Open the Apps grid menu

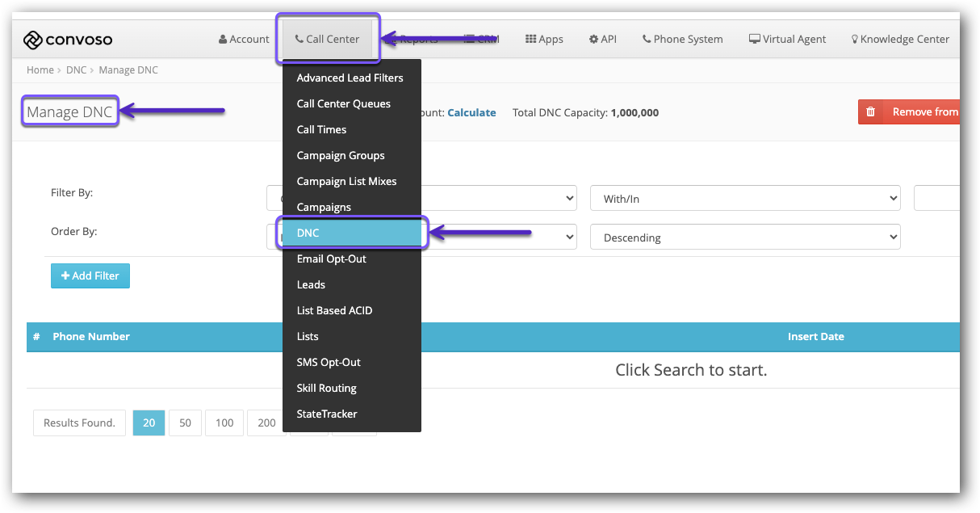[x=544, y=39]
